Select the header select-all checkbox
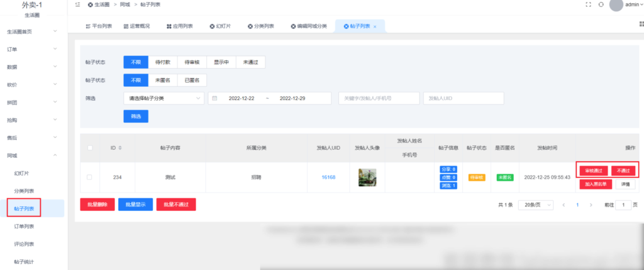644x270 pixels. [90, 148]
